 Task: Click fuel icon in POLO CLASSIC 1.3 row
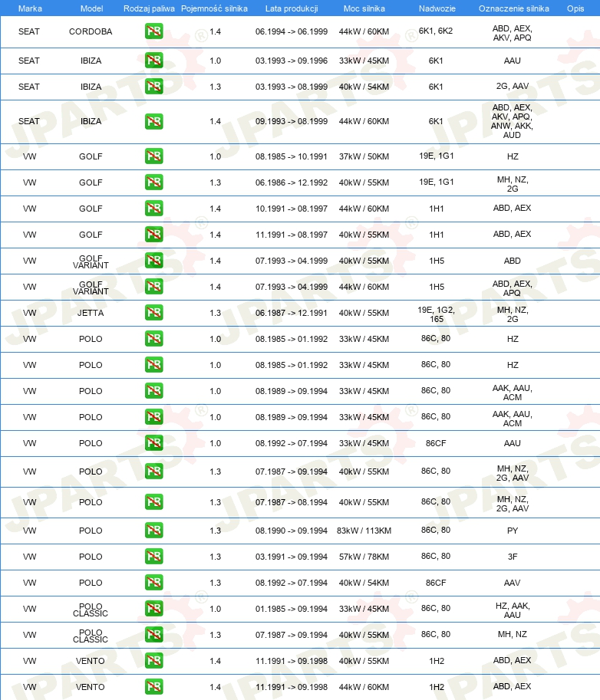click(x=153, y=634)
